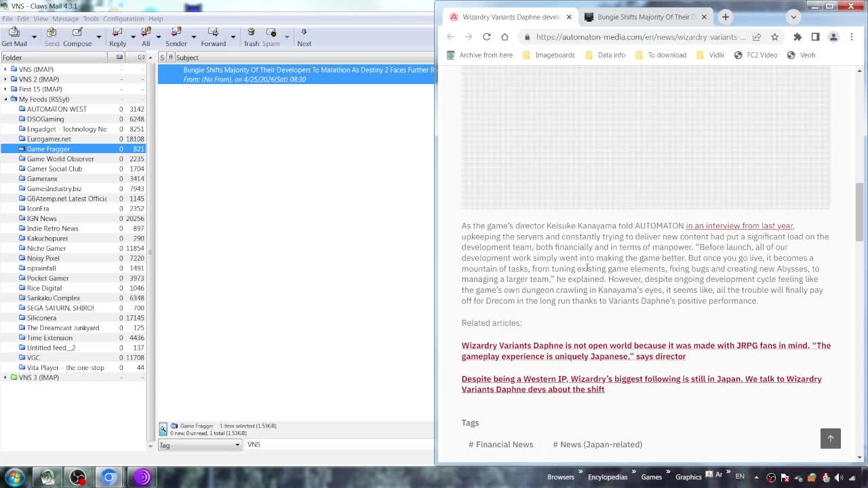Viewport: 868px width, 488px height.
Task: Open 'Despite being a Western IP' article link
Action: coord(642,384)
